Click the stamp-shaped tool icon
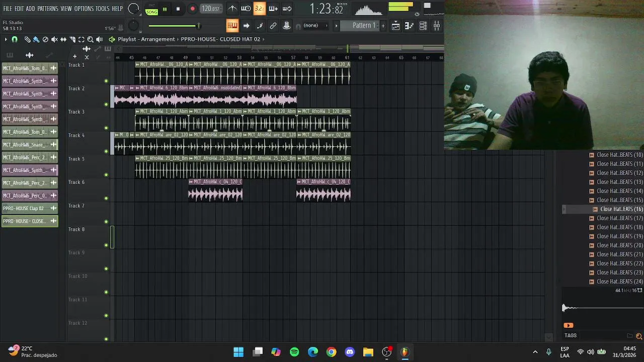Viewport: 644px width, 362px height. click(x=287, y=26)
